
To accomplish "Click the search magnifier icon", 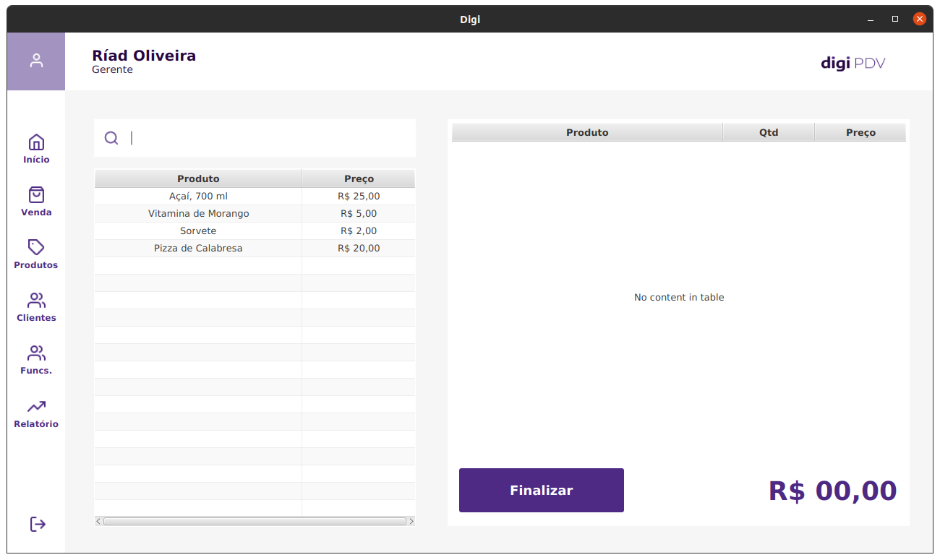I will point(111,138).
